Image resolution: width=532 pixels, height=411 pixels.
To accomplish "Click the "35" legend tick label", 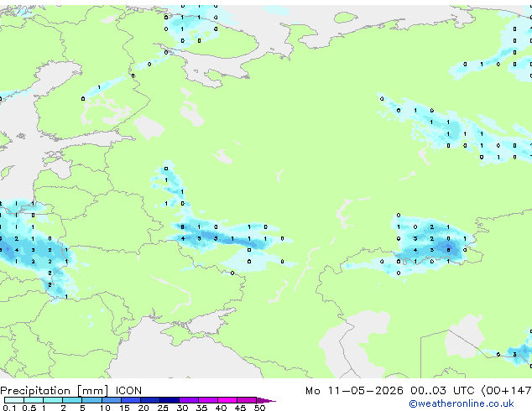I will click(201, 408).
